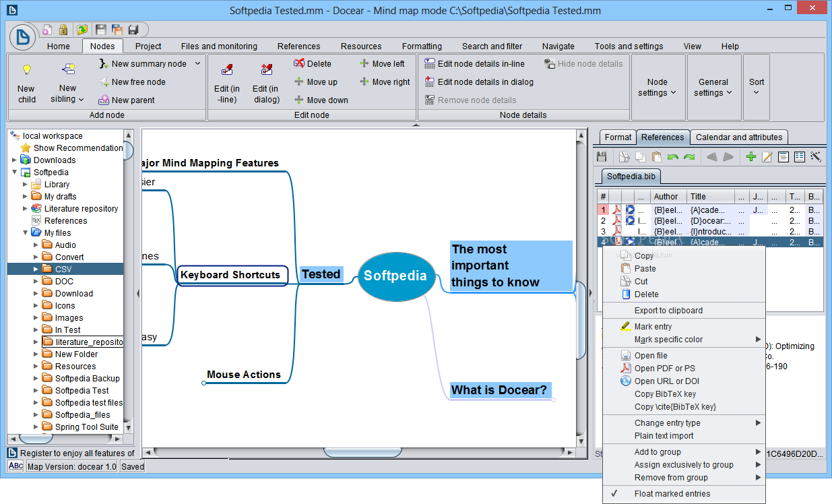
Task: Switch to the Format panel tab
Action: coord(618,137)
